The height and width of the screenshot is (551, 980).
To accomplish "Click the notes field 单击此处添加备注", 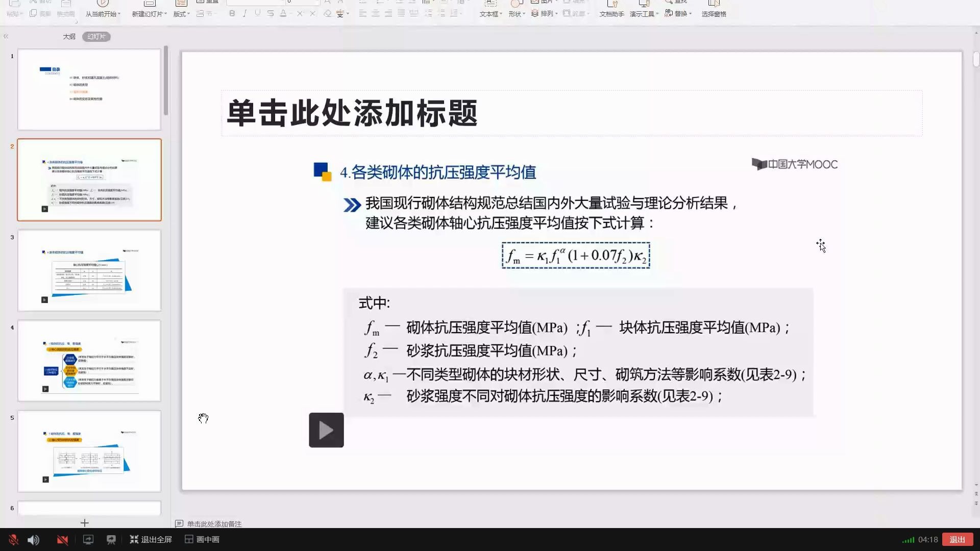I will (214, 524).
